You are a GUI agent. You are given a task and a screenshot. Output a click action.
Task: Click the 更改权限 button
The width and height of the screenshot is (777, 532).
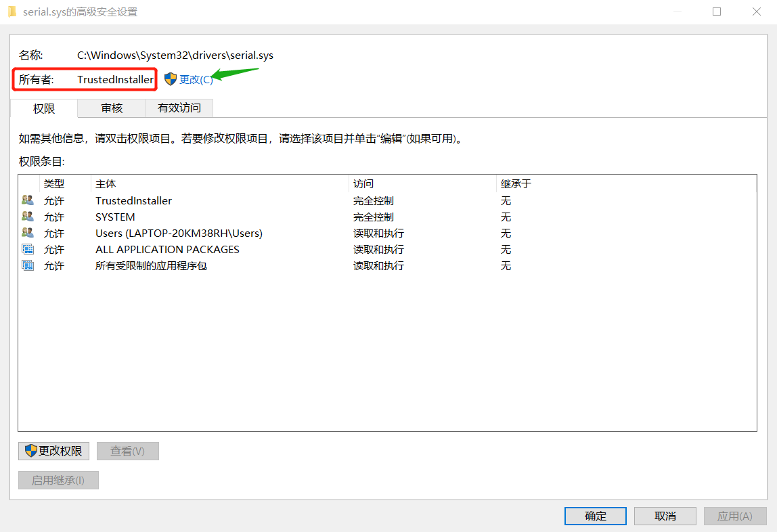(53, 451)
